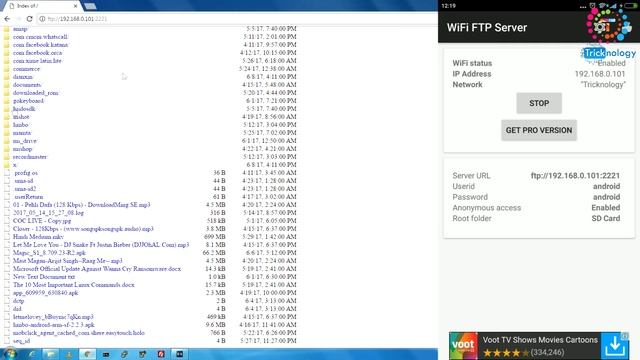This screenshot has width=640, height=360.
Task: Open the .profig.os file link
Action: coord(26,173)
